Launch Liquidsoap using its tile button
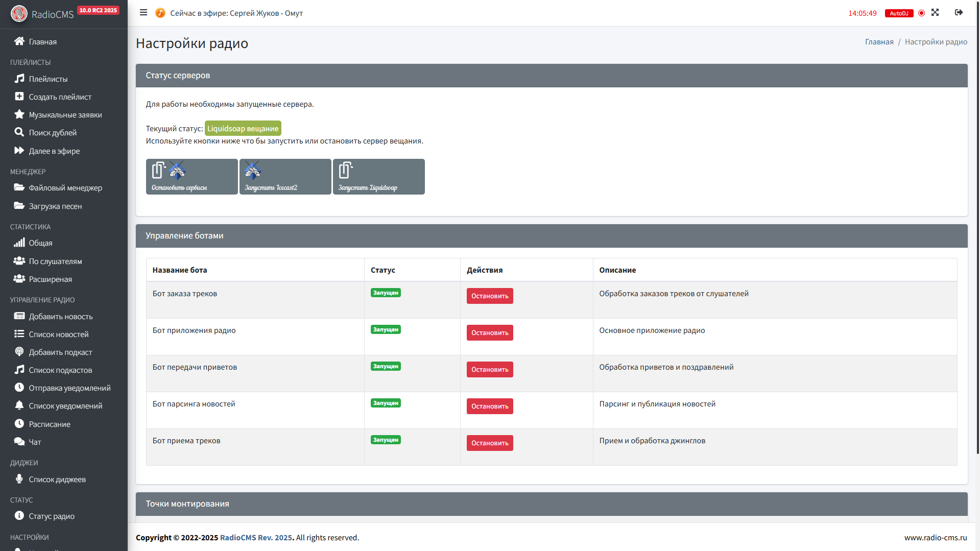Viewport: 980px width, 551px height. click(378, 177)
